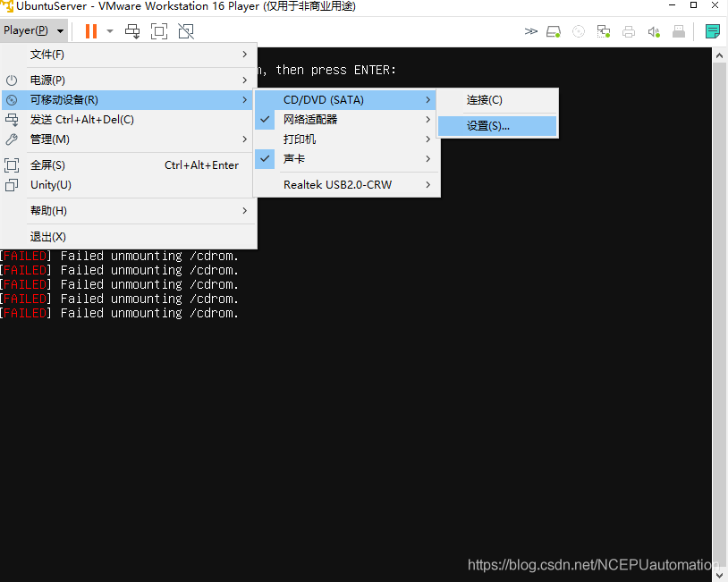Open the 打印机 printer submenu

click(x=346, y=139)
